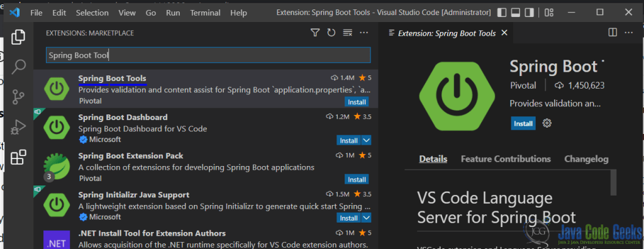644x249 pixels.
Task: Open the Help menu
Action: pos(238,13)
